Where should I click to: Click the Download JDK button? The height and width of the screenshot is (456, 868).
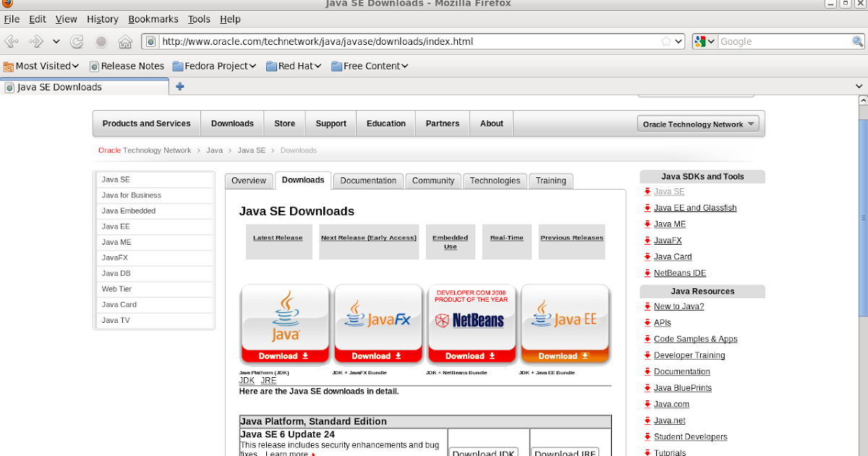483,452
